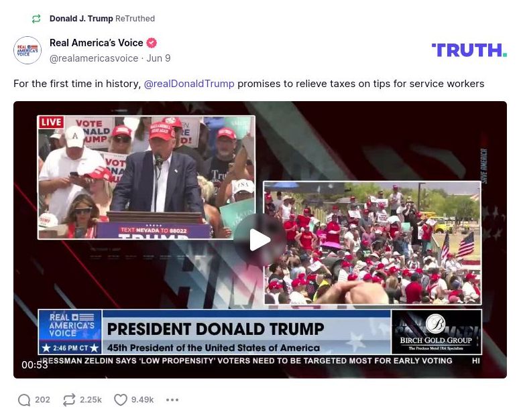Open the TRUTH logo link
521x420 pixels.
(x=469, y=50)
